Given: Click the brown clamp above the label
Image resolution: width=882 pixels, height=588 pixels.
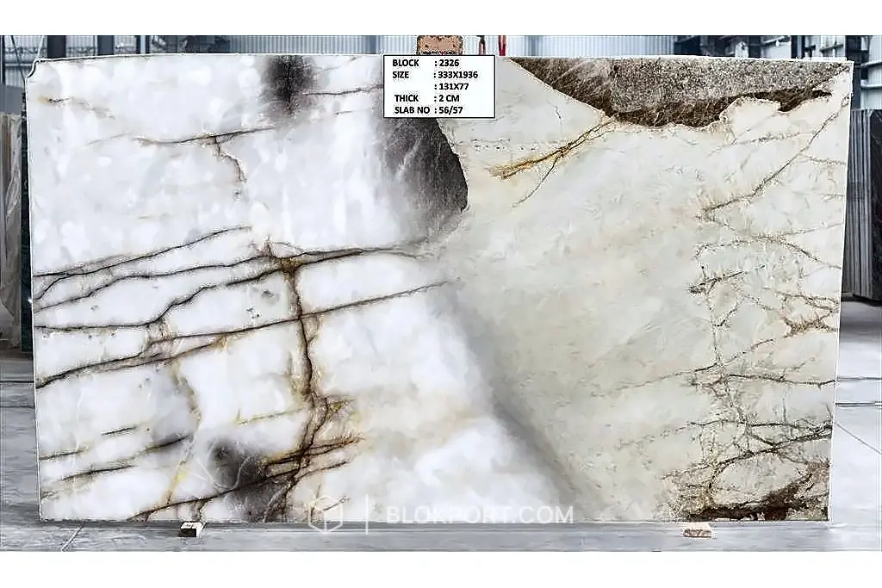Looking at the screenshot, I should (x=440, y=45).
